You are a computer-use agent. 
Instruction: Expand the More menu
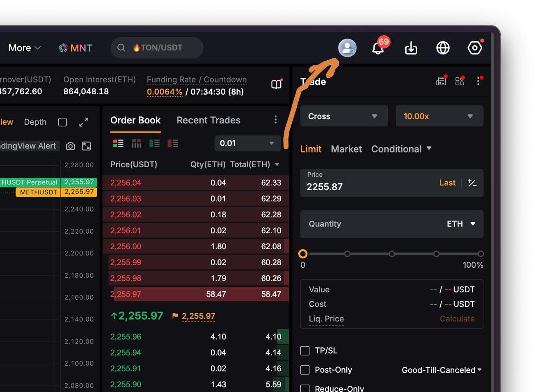tap(24, 48)
